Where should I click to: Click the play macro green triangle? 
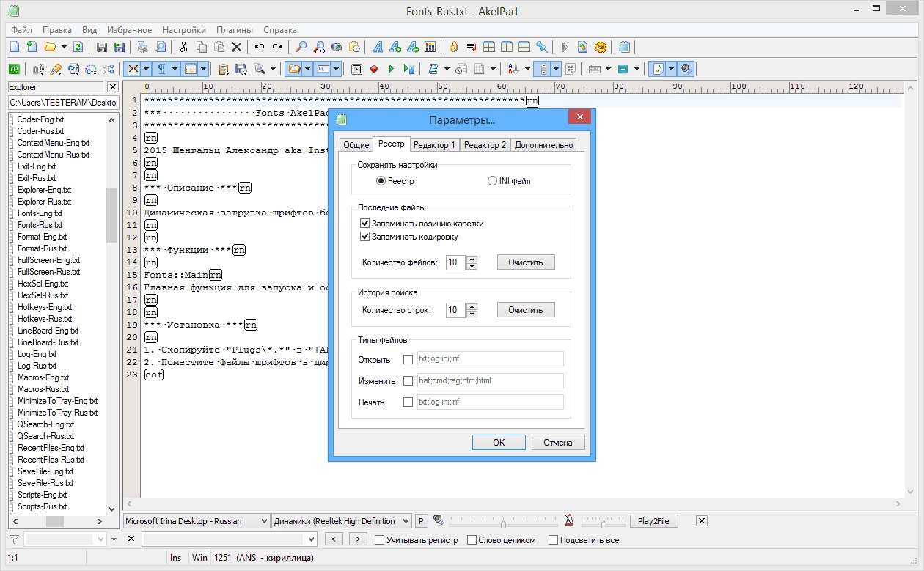(392, 69)
